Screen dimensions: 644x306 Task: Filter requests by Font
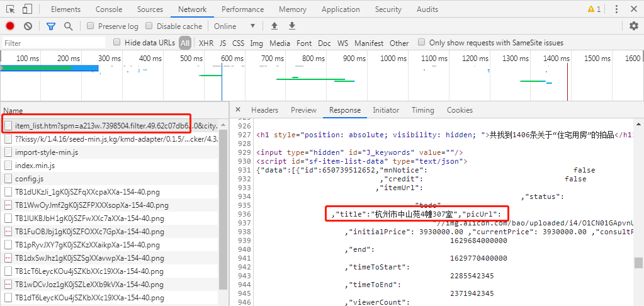pyautogui.click(x=304, y=43)
